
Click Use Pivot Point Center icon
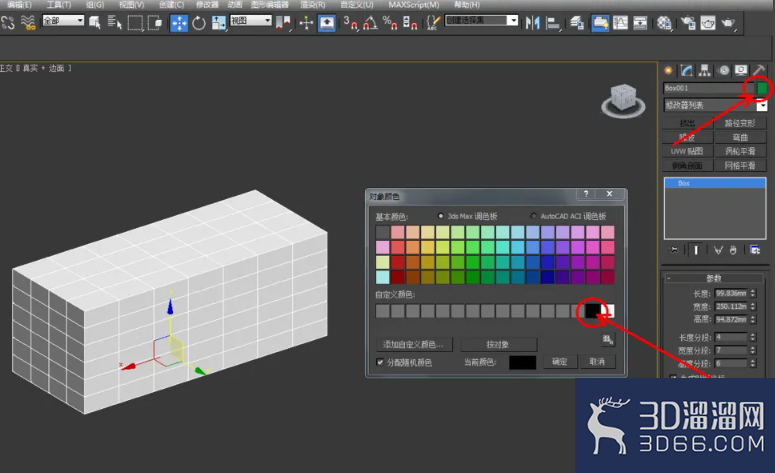(x=283, y=23)
